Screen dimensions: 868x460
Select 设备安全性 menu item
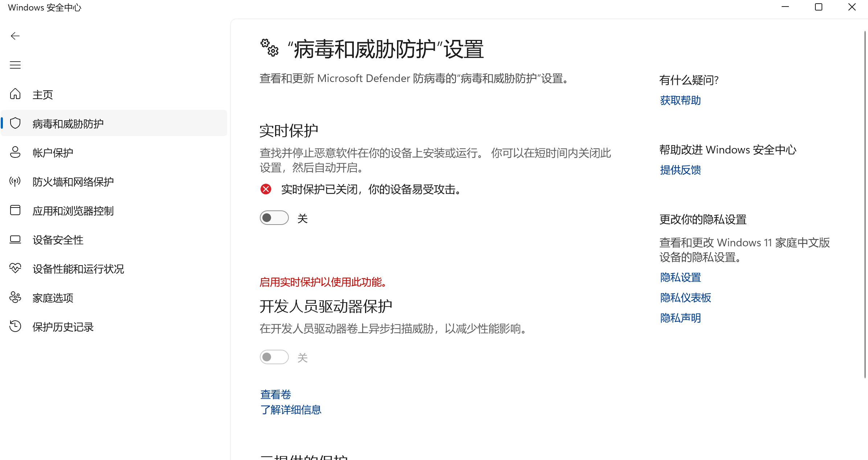(x=58, y=240)
